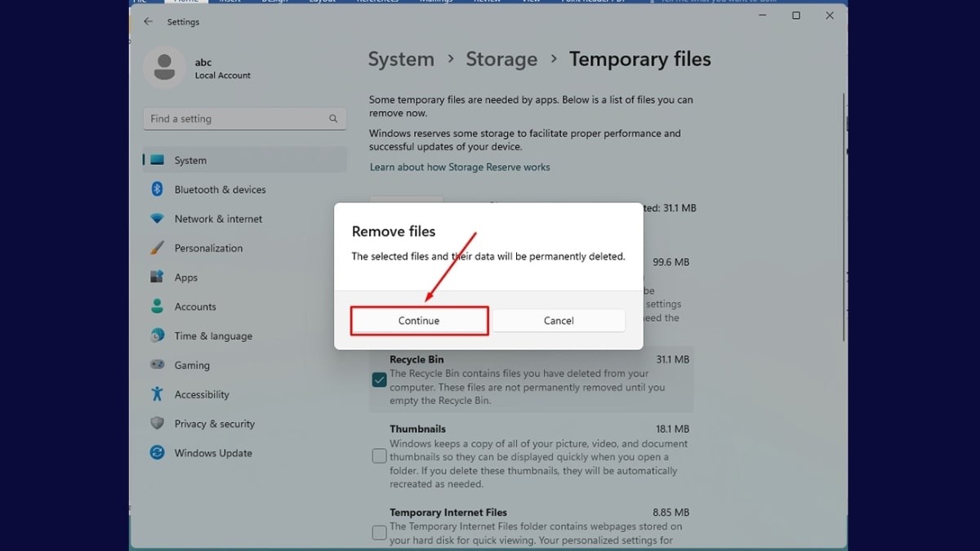This screenshot has height=551, width=980.
Task: Open Accessibility settings
Action: pyautogui.click(x=245, y=394)
